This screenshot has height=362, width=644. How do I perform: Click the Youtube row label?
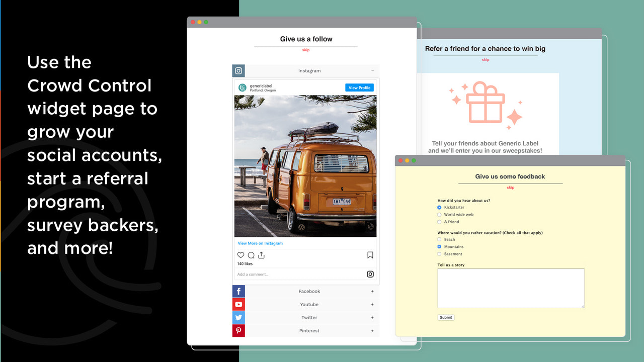309,304
